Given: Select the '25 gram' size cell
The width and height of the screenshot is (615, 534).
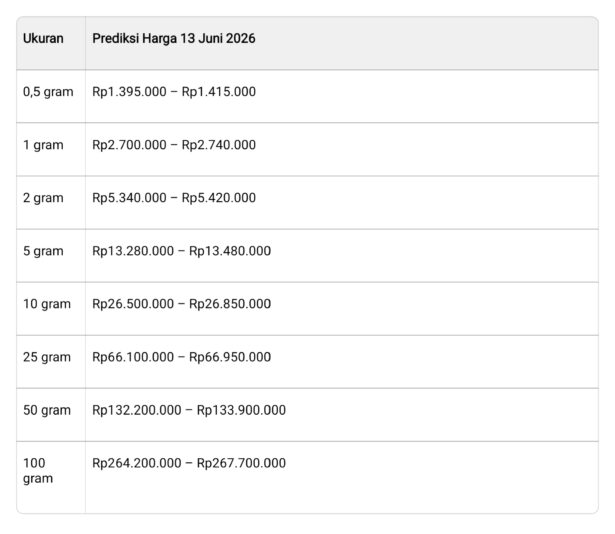Looking at the screenshot, I should 51,362.
